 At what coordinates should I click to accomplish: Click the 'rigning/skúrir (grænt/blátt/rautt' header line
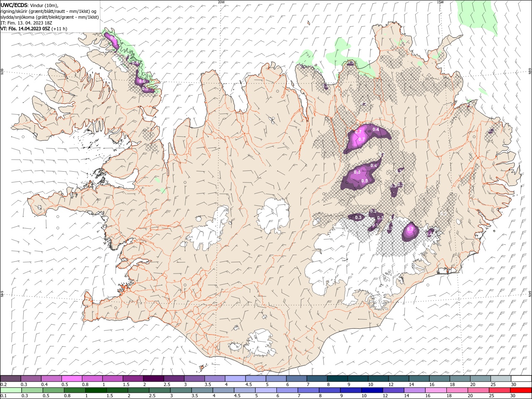49,11
